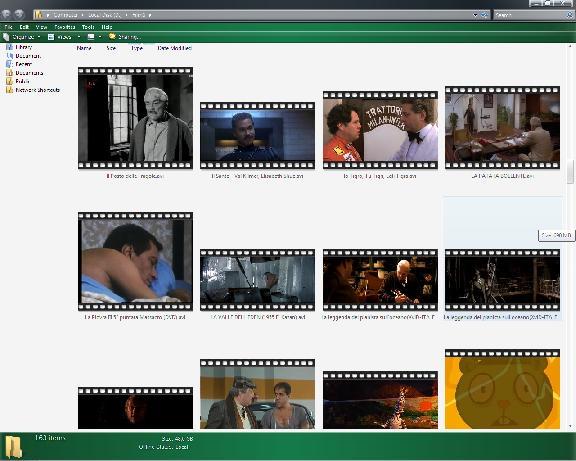This screenshot has width=576, height=461.
Task: Expand the arrow beside the Views button
Action: click(79, 37)
